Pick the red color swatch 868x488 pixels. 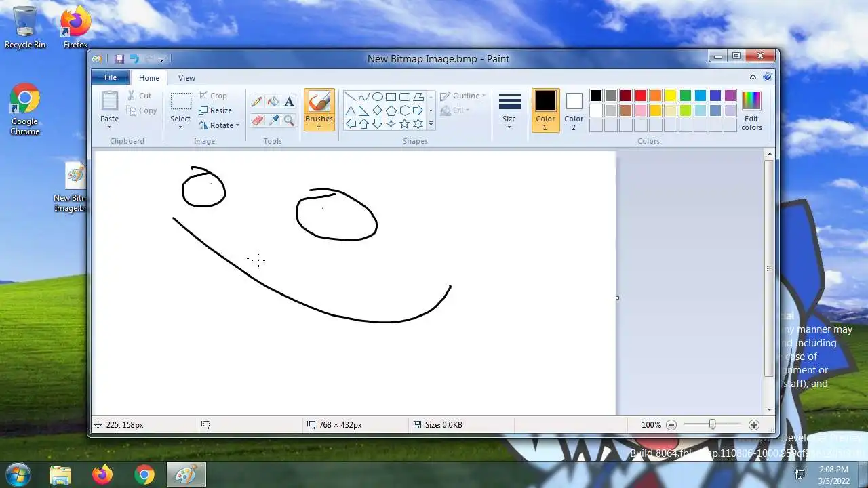[641, 96]
